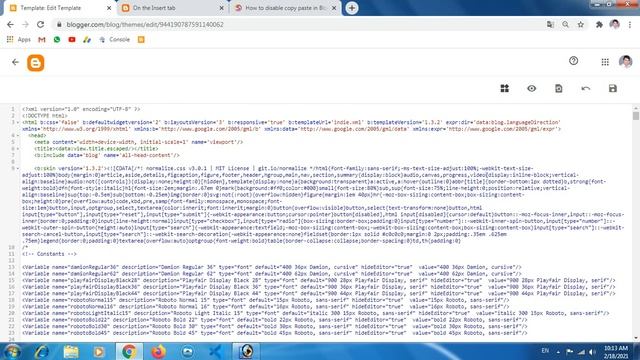Screen dimensions: 640x360
Task: Open the Console bookmark
Action: pyautogui.click(x=115, y=40)
